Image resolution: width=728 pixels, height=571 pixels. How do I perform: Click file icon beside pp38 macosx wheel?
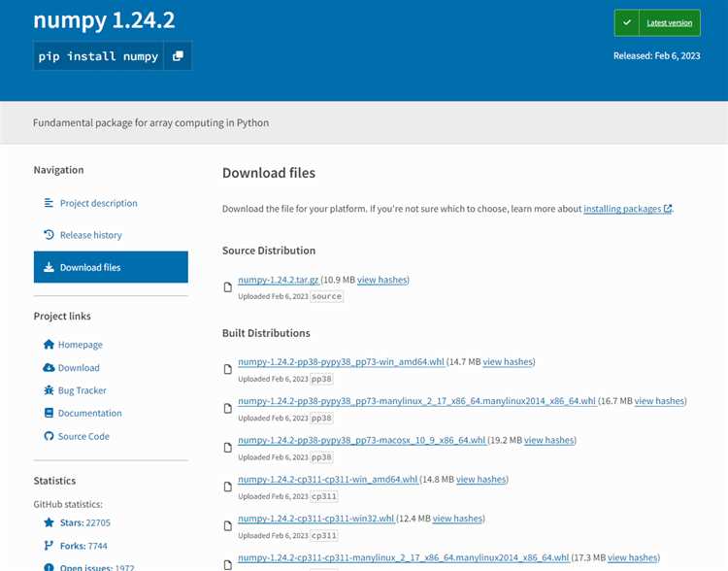(228, 448)
